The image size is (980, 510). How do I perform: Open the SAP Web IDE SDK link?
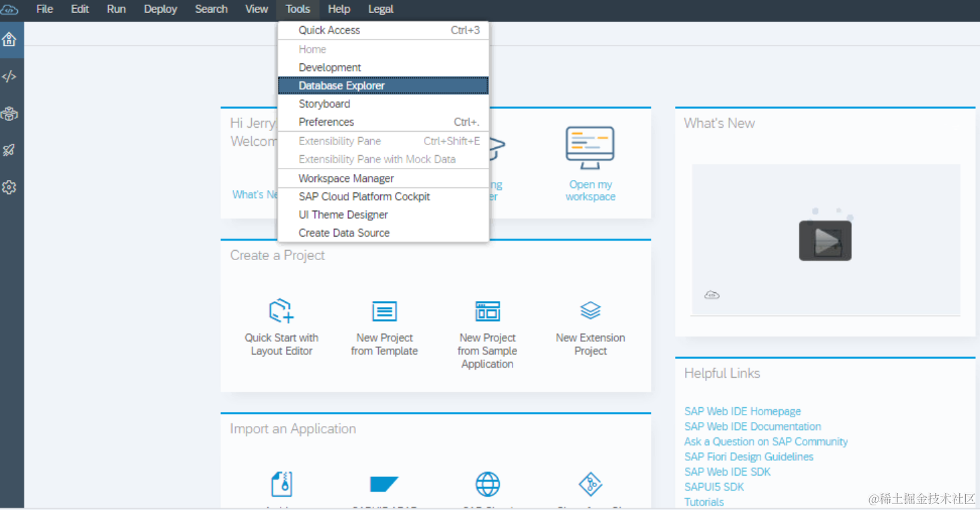pos(727,472)
